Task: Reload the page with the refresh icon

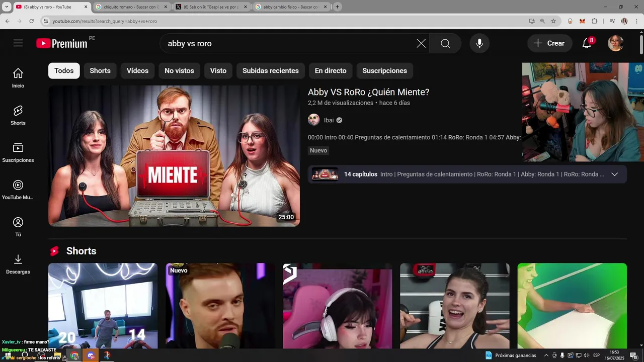Action: pyautogui.click(x=32, y=21)
